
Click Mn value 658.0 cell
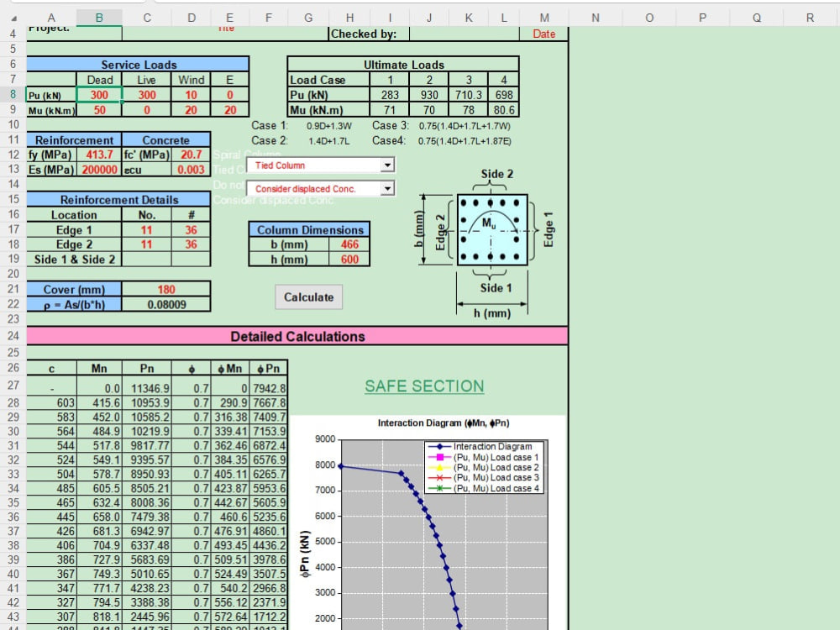pos(99,517)
